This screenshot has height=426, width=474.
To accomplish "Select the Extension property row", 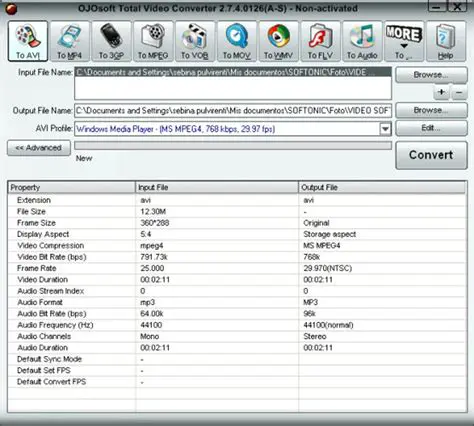I will tap(237, 200).
